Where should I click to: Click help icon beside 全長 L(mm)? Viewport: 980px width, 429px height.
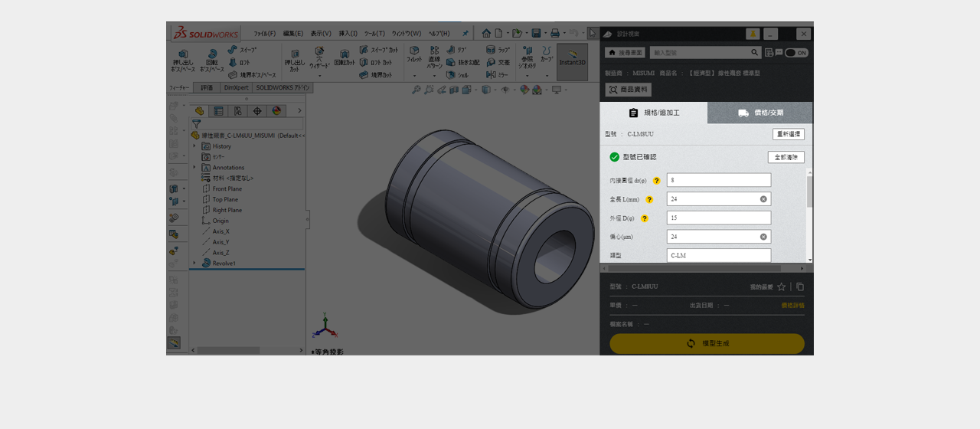click(649, 199)
